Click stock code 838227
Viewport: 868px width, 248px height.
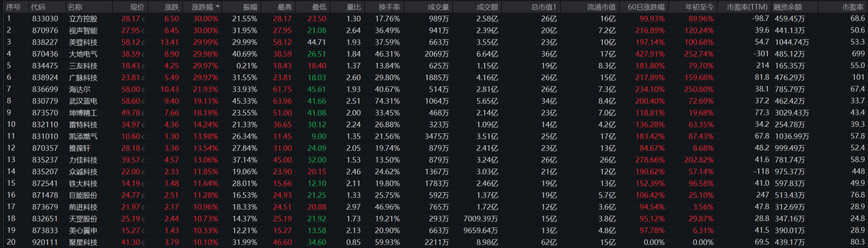coord(45,42)
